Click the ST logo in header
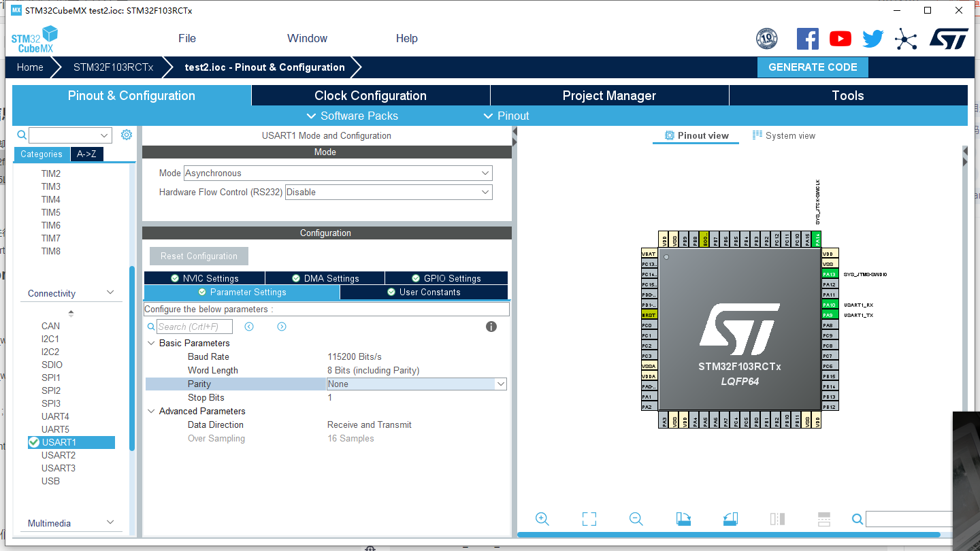 click(x=949, y=39)
